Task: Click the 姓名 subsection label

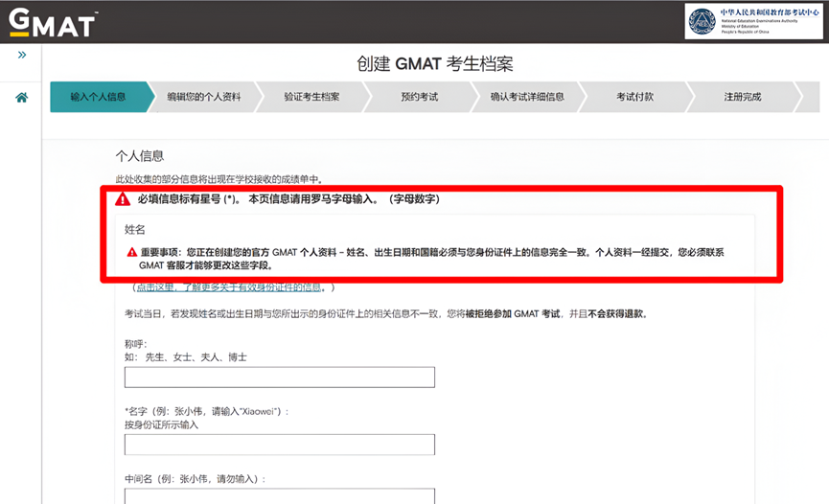Action: click(135, 230)
